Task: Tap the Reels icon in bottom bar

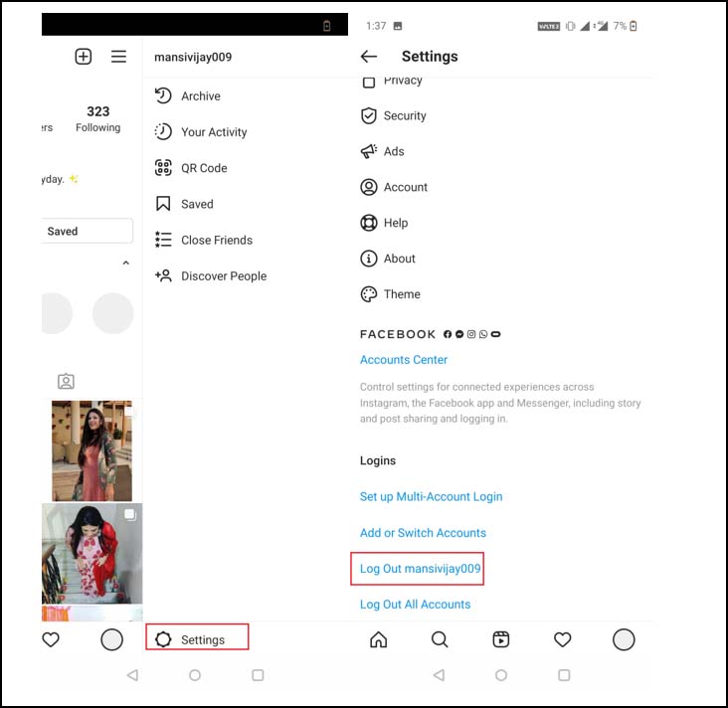Action: [x=500, y=639]
